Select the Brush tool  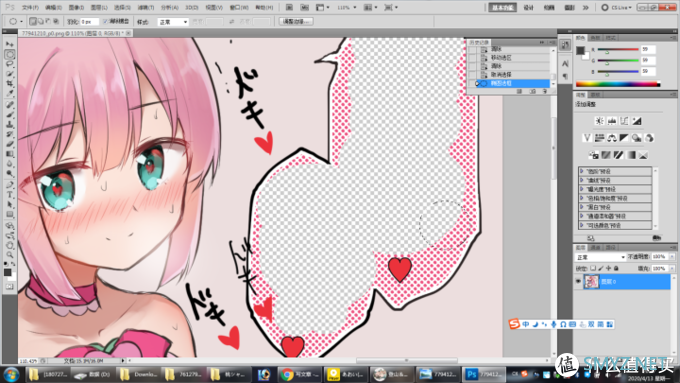(10, 115)
